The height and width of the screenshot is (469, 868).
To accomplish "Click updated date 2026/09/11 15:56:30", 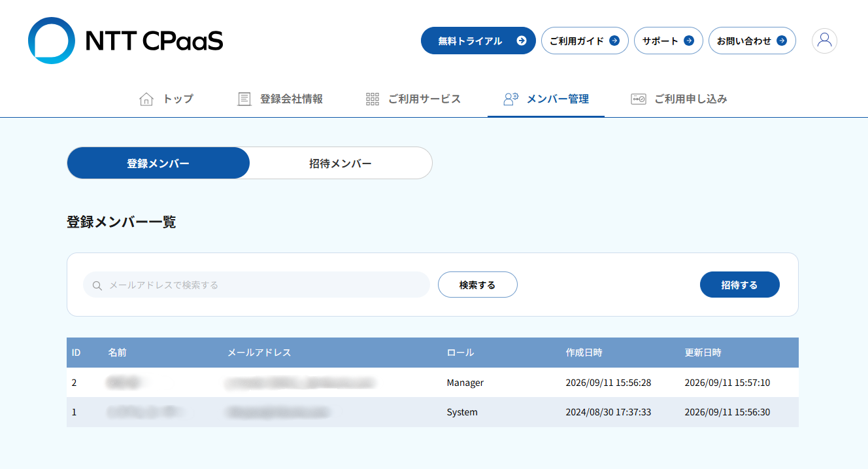I will [x=727, y=412].
